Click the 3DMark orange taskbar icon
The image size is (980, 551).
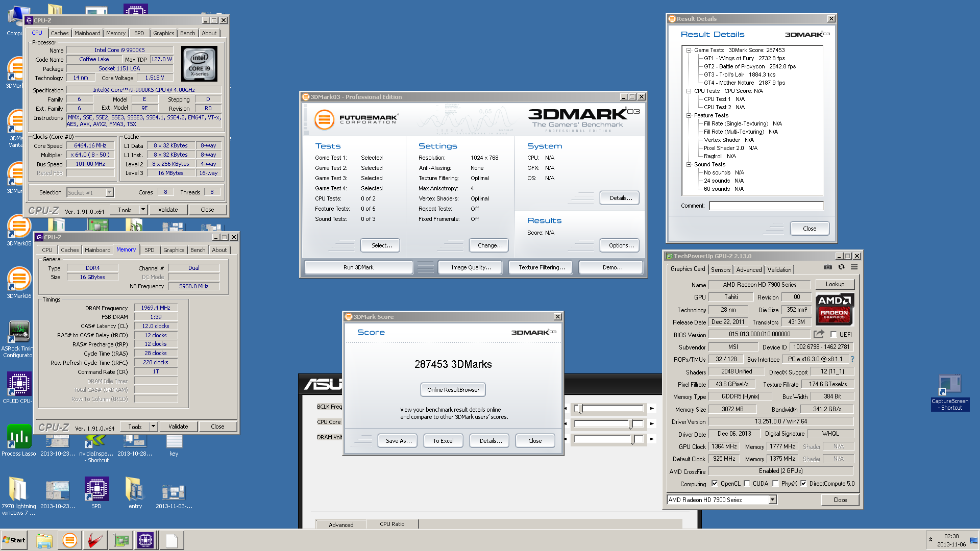coord(69,540)
